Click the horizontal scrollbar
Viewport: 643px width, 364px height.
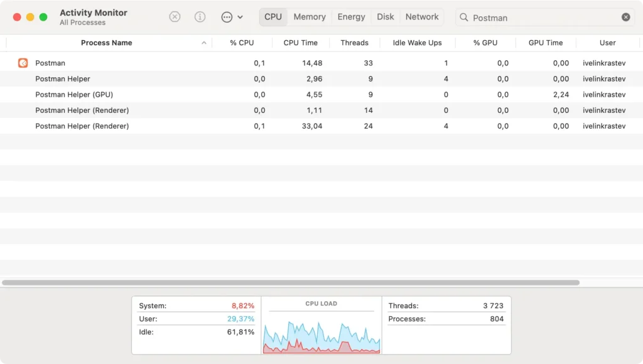click(x=291, y=282)
